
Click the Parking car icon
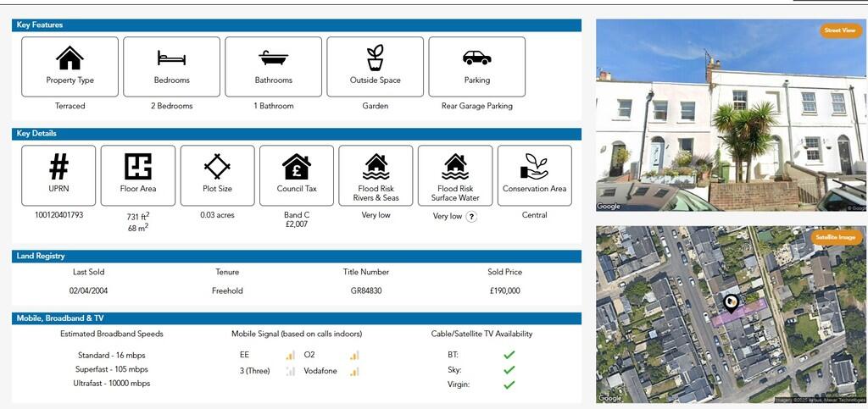click(476, 58)
